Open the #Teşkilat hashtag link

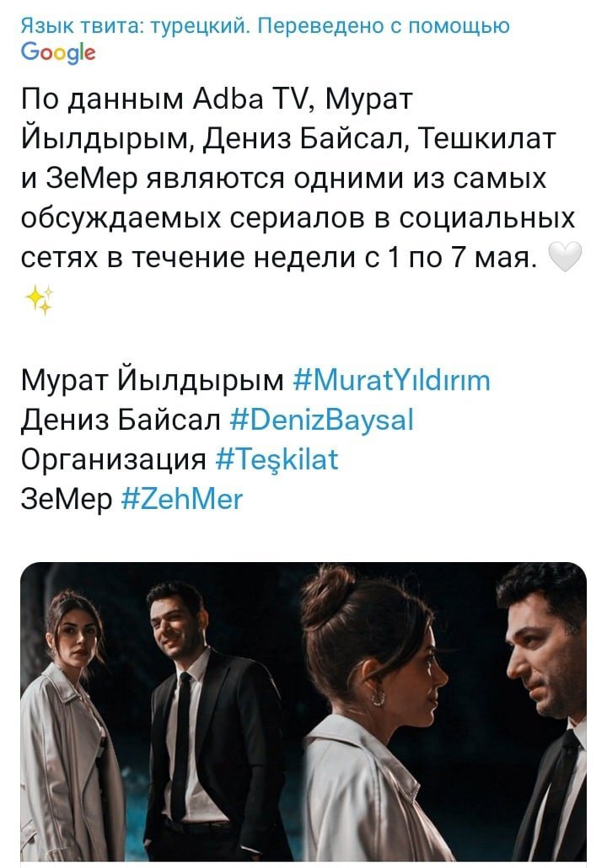(x=277, y=460)
